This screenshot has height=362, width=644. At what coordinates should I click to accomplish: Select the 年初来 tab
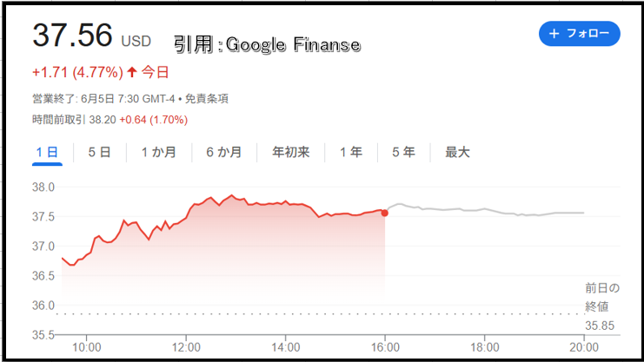291,152
